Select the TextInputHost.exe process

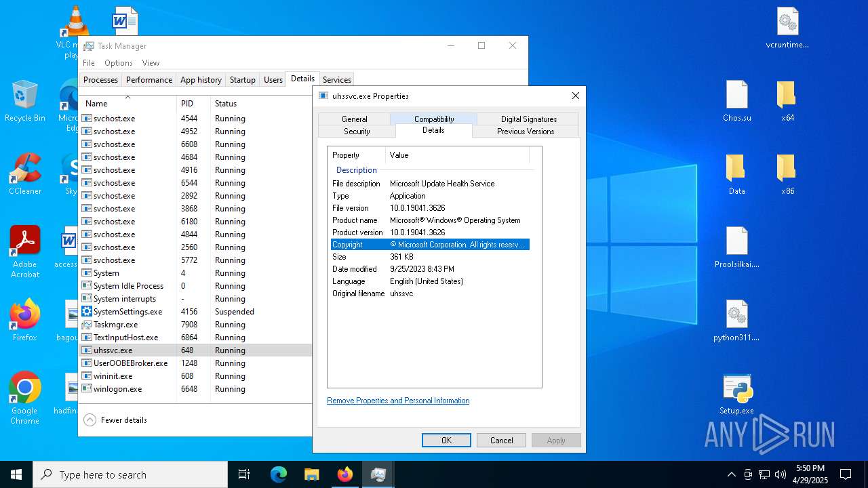[196, 338]
